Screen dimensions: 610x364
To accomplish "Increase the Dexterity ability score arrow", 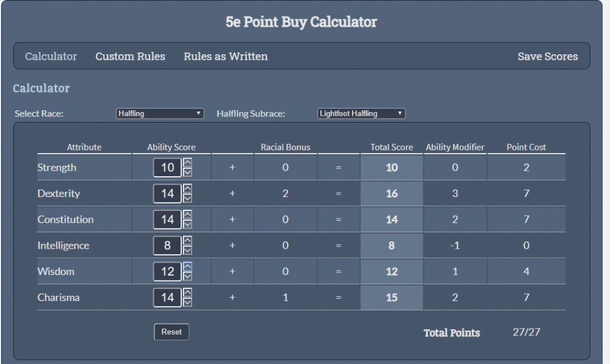I will click(x=187, y=188).
